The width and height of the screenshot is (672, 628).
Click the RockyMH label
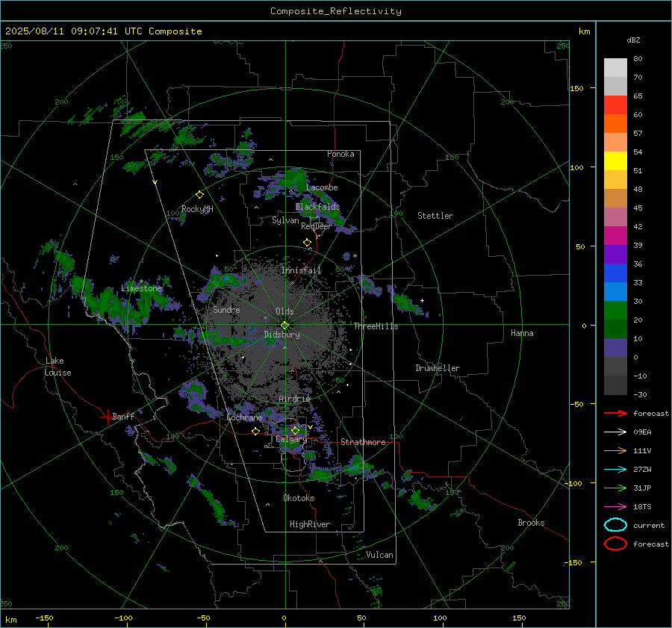[x=197, y=209]
